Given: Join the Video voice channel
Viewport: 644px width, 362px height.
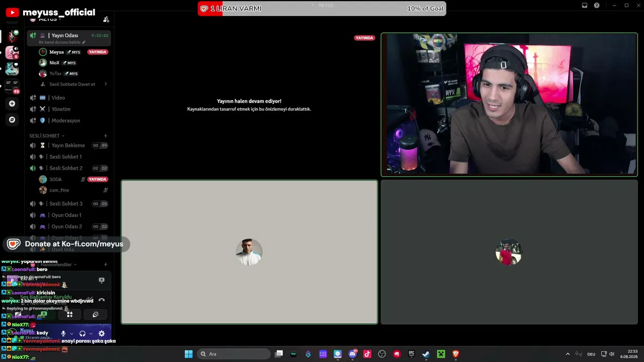Looking at the screenshot, I should coord(69,98).
